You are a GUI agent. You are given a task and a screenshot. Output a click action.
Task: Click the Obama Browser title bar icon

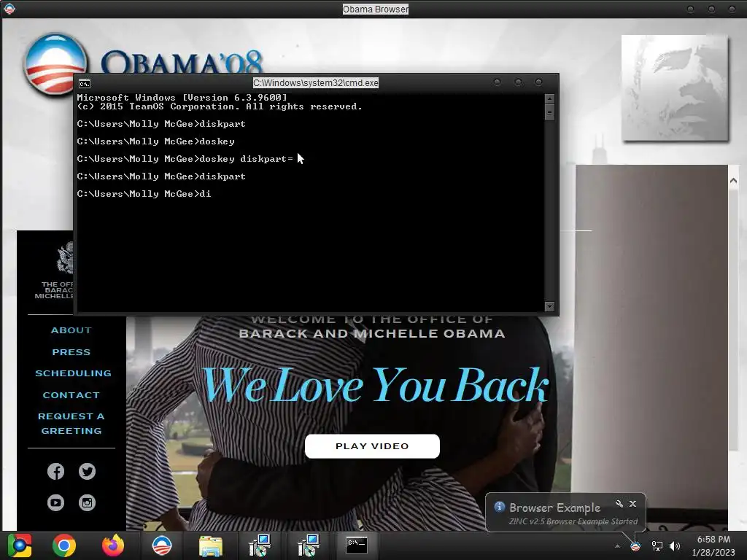(x=9, y=9)
